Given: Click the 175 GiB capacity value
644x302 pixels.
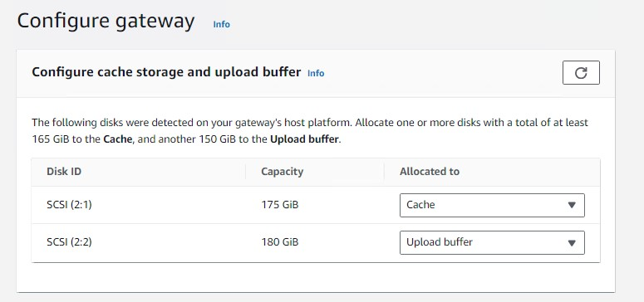Looking at the screenshot, I should (280, 204).
